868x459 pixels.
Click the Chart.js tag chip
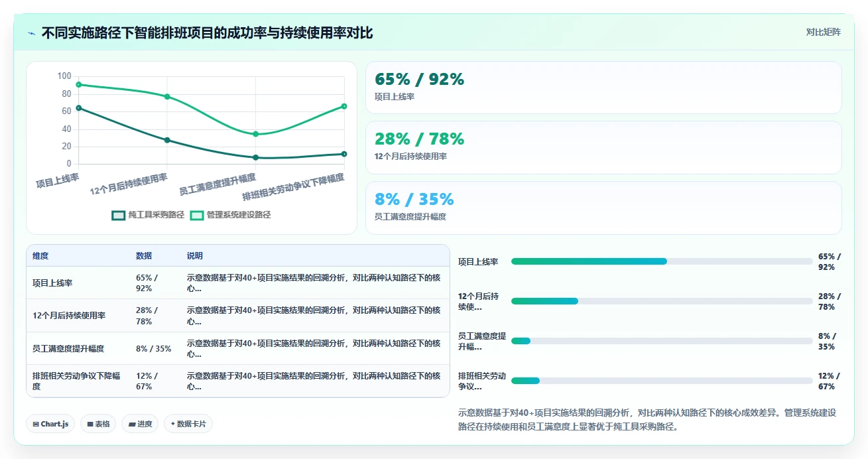coord(50,424)
